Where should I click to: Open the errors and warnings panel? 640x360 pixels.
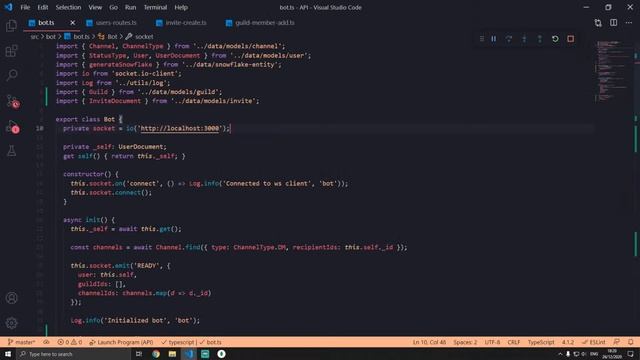pyautogui.click(x=69, y=342)
